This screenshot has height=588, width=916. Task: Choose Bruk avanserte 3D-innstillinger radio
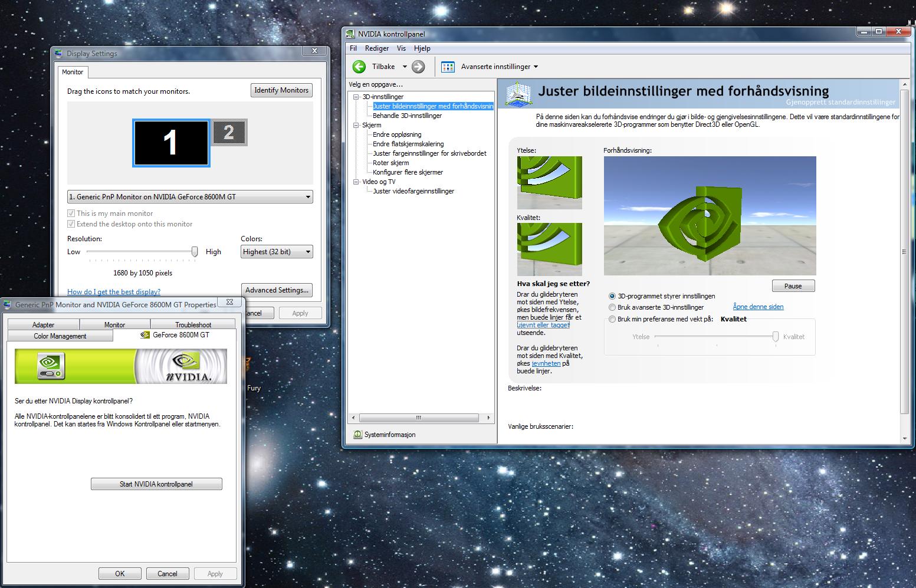point(612,307)
